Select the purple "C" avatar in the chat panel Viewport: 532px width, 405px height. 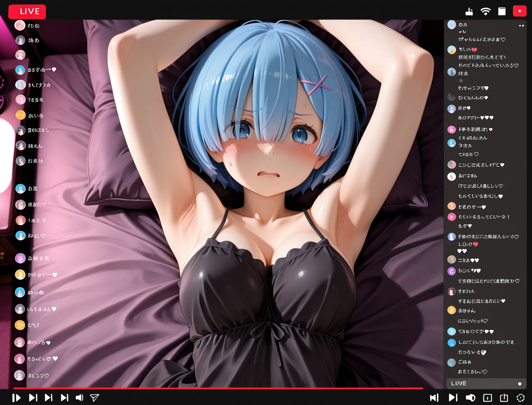click(x=452, y=271)
